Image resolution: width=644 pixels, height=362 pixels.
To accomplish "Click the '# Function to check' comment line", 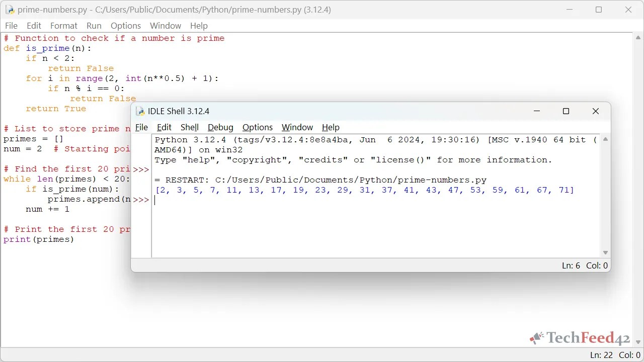I will pos(114,38).
